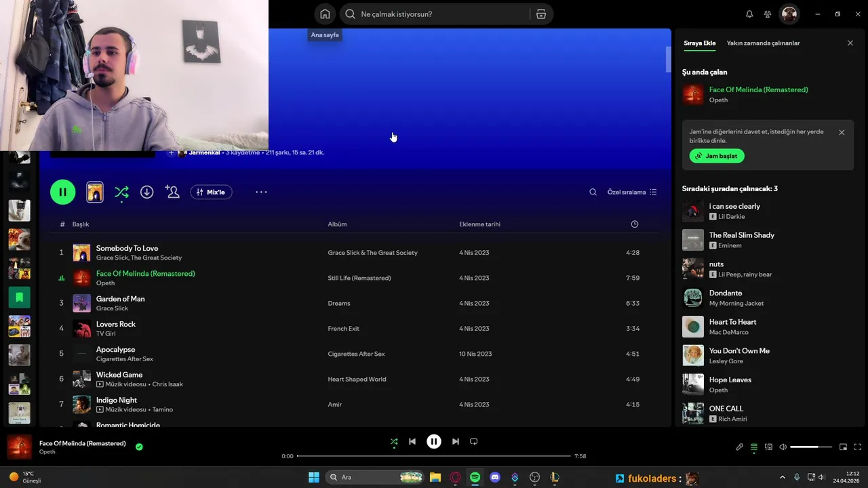
Task: Close the queue side panel
Action: tap(850, 43)
